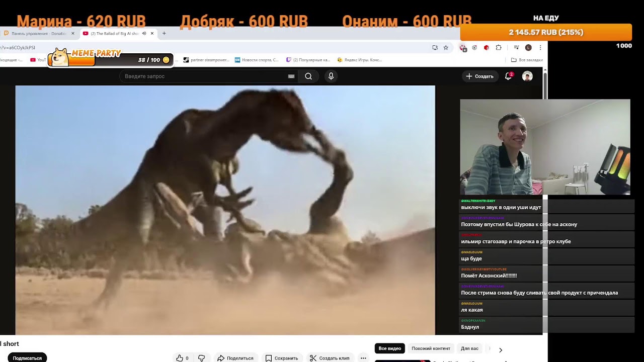Open the Новости спорта bookmark

click(257, 60)
